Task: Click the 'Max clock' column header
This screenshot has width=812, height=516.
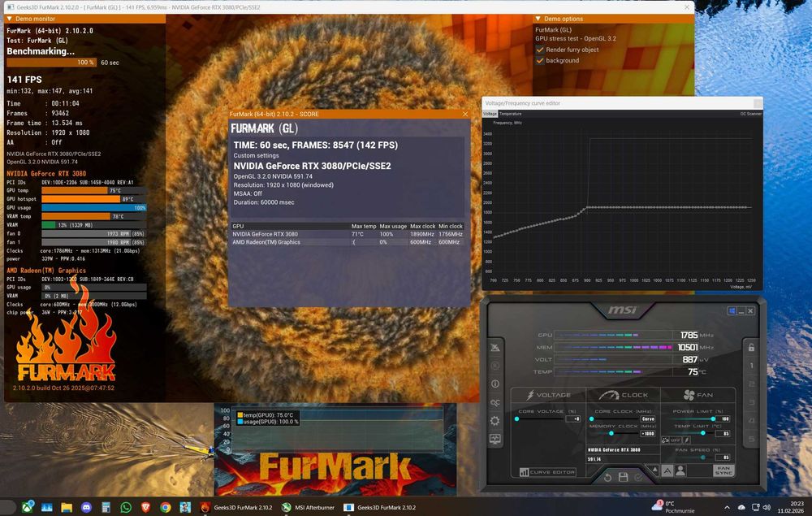Action: [x=422, y=226]
